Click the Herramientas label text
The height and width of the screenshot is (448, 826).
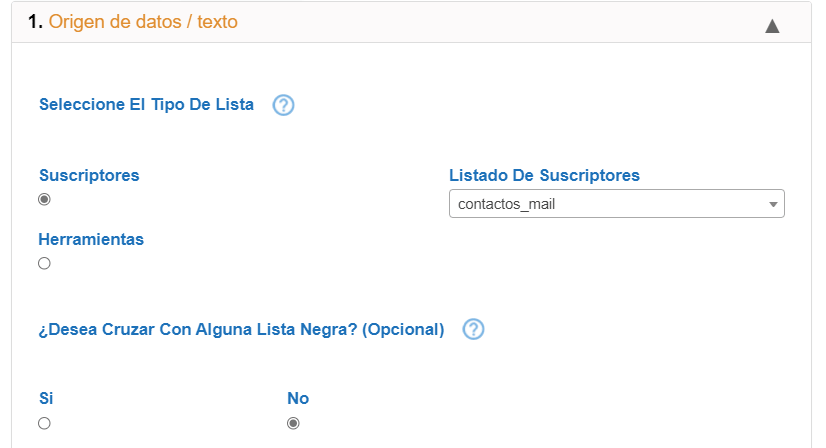[x=91, y=239]
